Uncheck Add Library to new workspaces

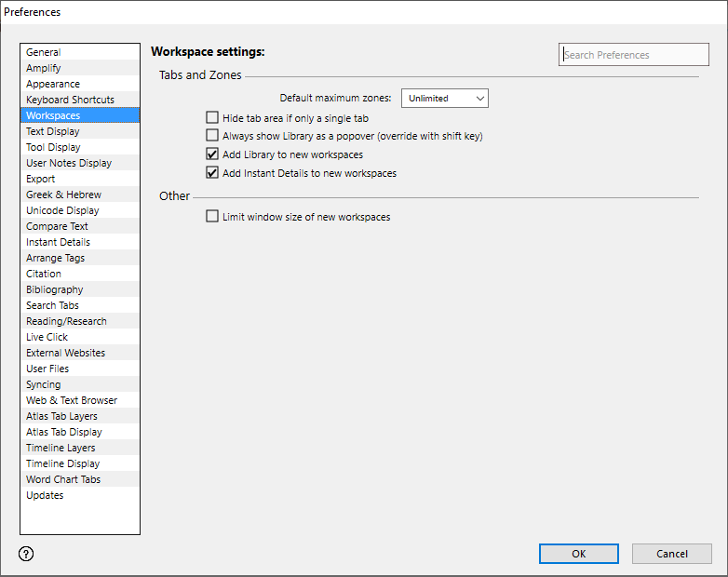[212, 154]
